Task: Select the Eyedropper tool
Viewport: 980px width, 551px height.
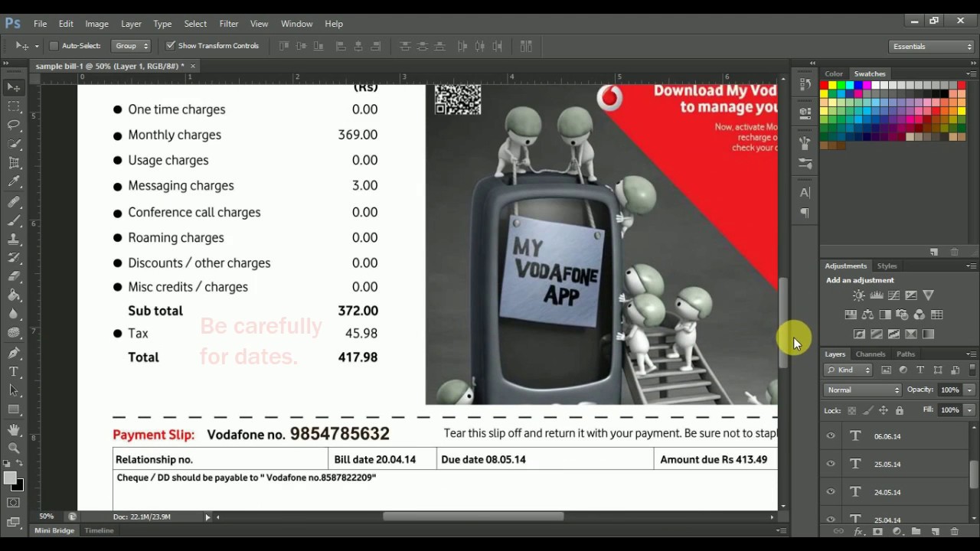Action: click(x=14, y=182)
